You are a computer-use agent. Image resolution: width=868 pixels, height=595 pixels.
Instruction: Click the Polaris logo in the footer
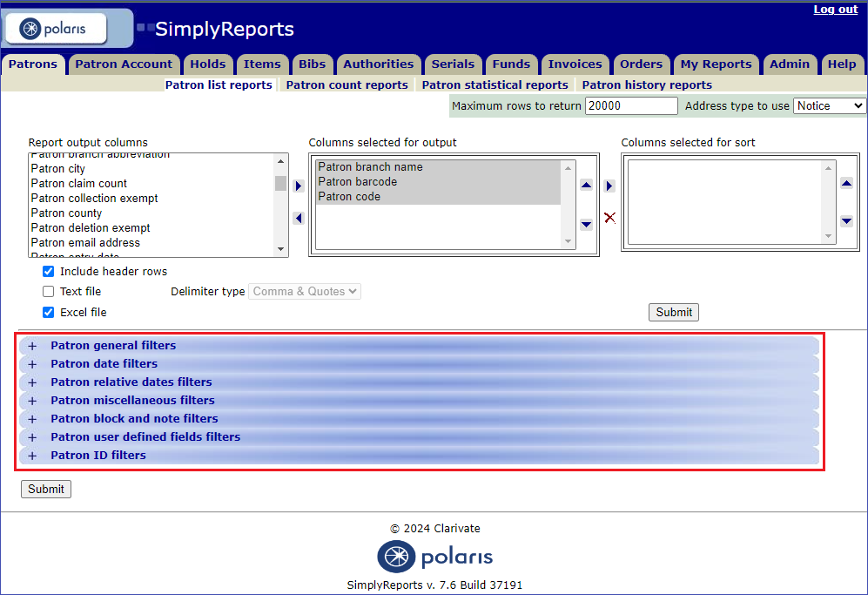tap(434, 557)
